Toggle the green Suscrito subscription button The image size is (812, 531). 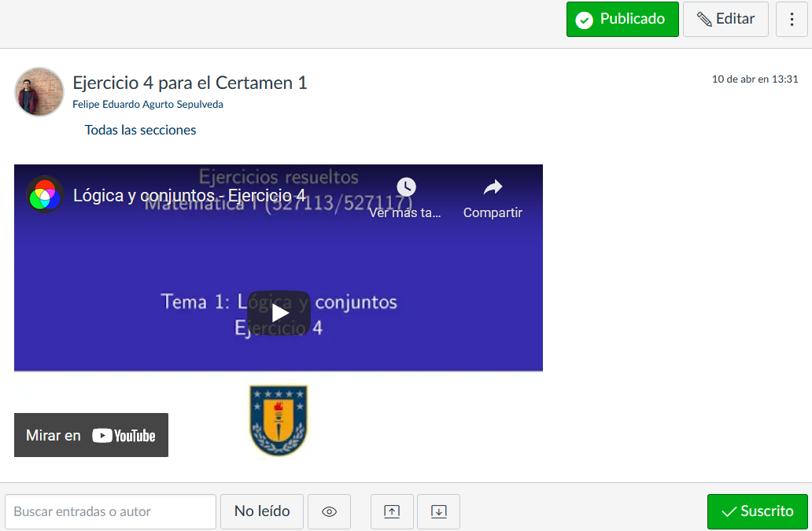(757, 511)
